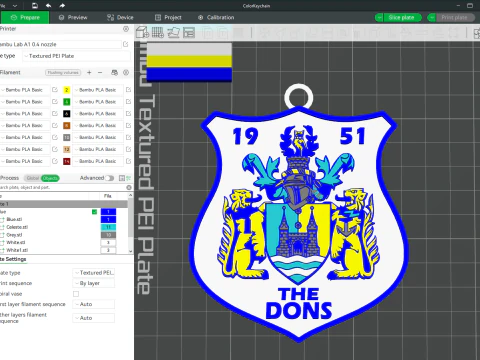Click the Add plate toolbar icon
The height and width of the screenshot is (360, 480).
158,33
